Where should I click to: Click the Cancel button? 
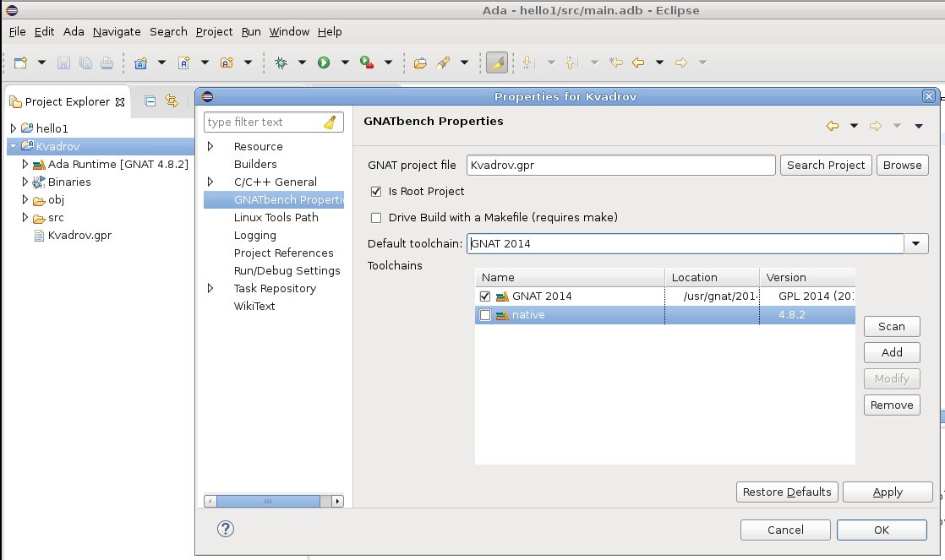tap(785, 530)
